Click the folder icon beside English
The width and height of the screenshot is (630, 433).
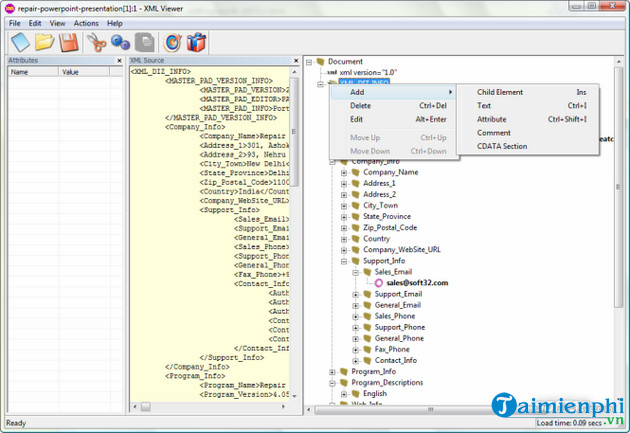tap(356, 394)
